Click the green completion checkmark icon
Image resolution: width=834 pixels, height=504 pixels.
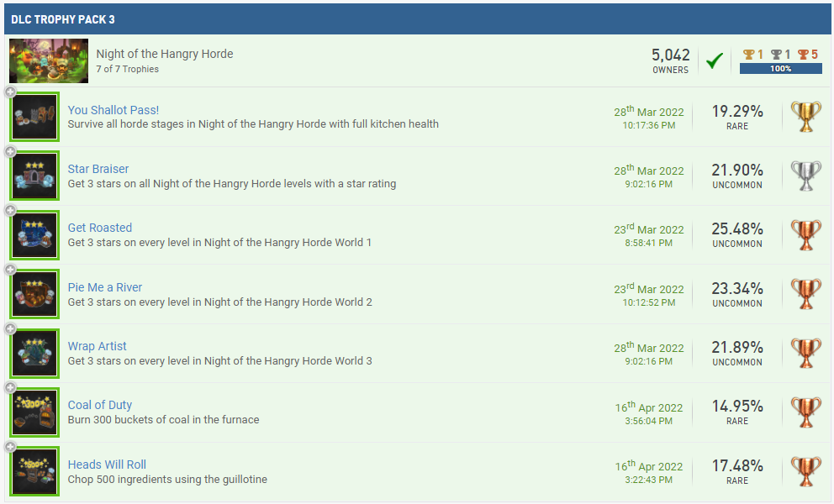coord(715,60)
